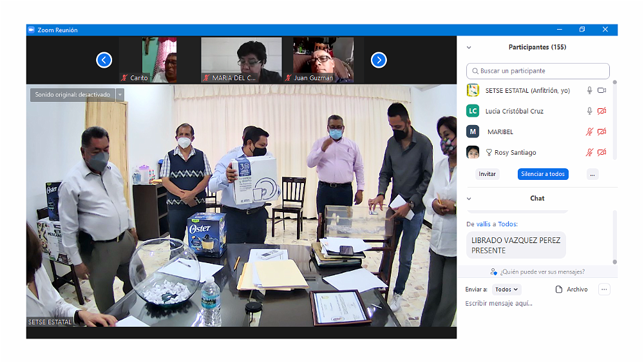Toggle SETSE ESTATAL microphone icon
The height and width of the screenshot is (363, 644).
[x=589, y=91]
